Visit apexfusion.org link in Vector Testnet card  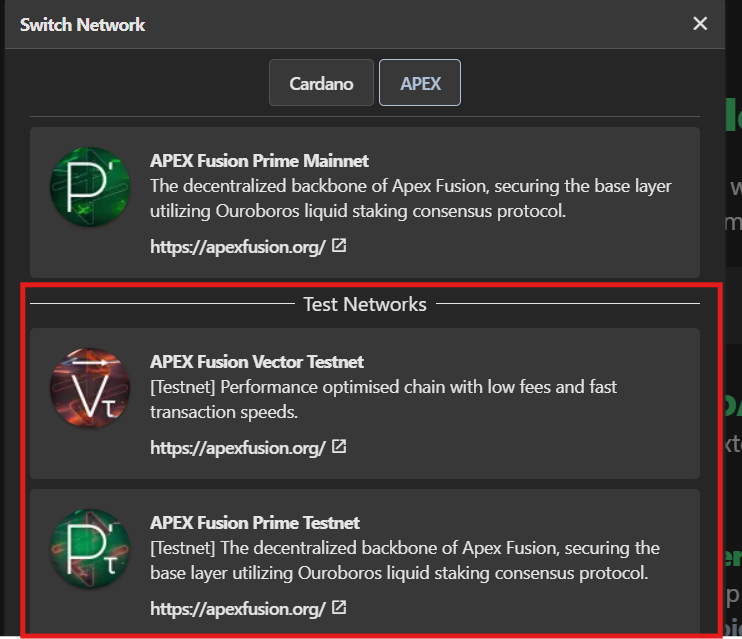point(238,448)
